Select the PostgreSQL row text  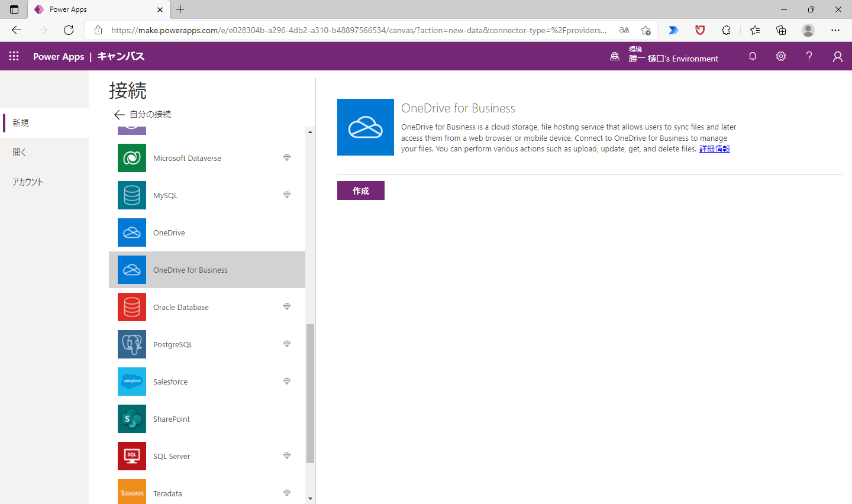173,345
